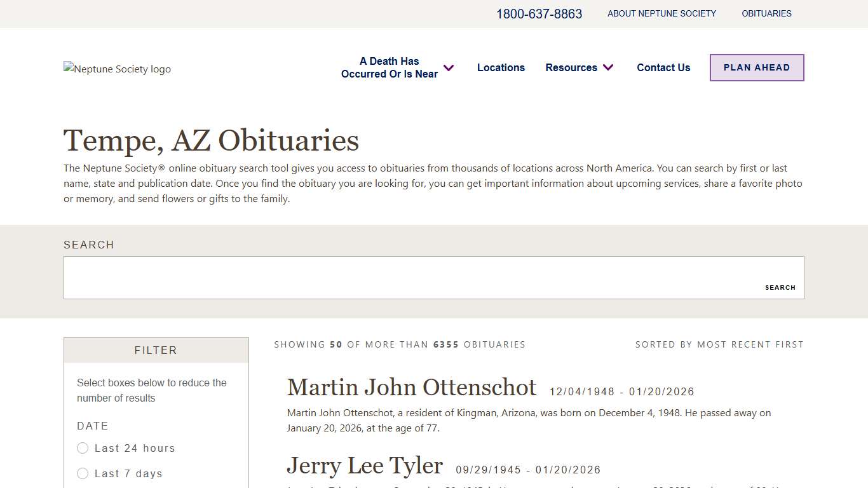Go to the Obituaries section

pos(766,13)
